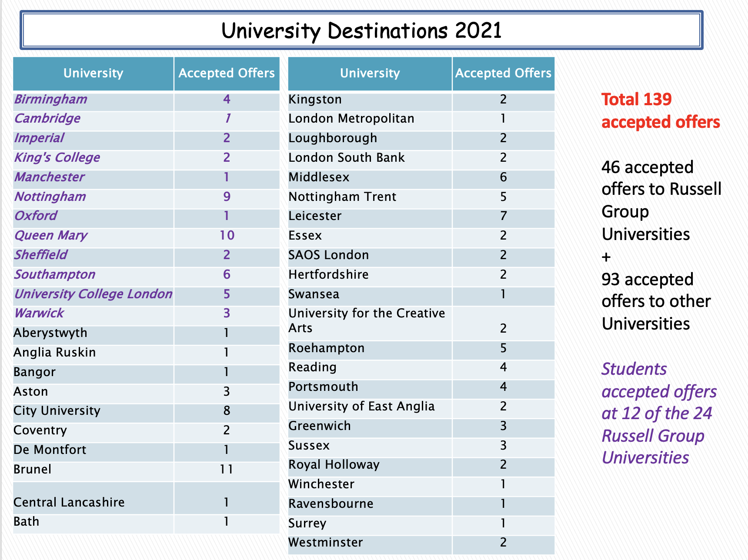Click right table 'Accepted Offers' header
This screenshot has height=560, width=748.
click(x=503, y=73)
